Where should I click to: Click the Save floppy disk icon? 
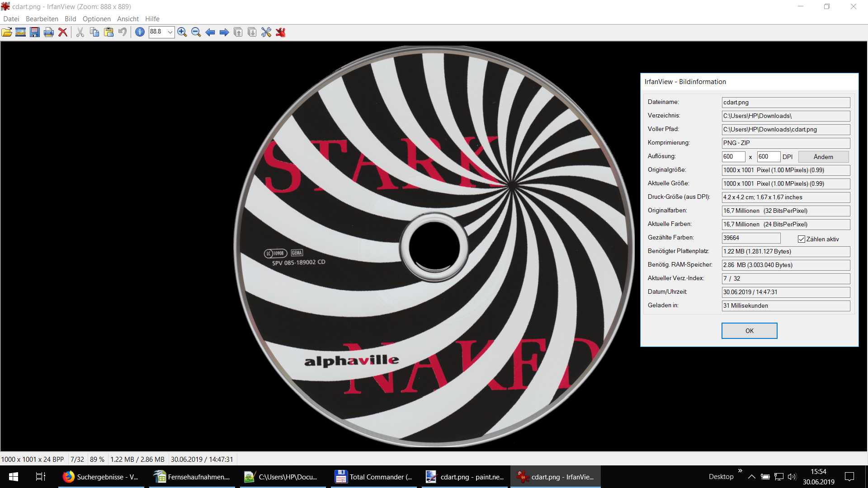pos(35,32)
